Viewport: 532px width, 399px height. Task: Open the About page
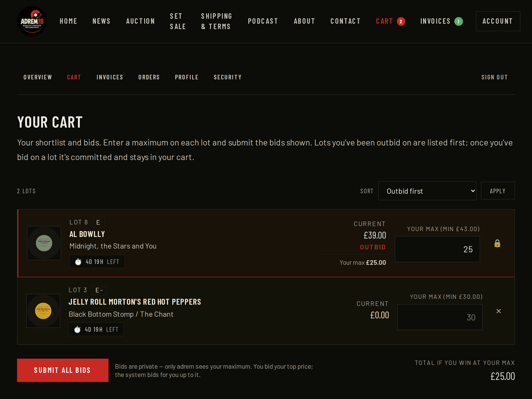pos(304,21)
